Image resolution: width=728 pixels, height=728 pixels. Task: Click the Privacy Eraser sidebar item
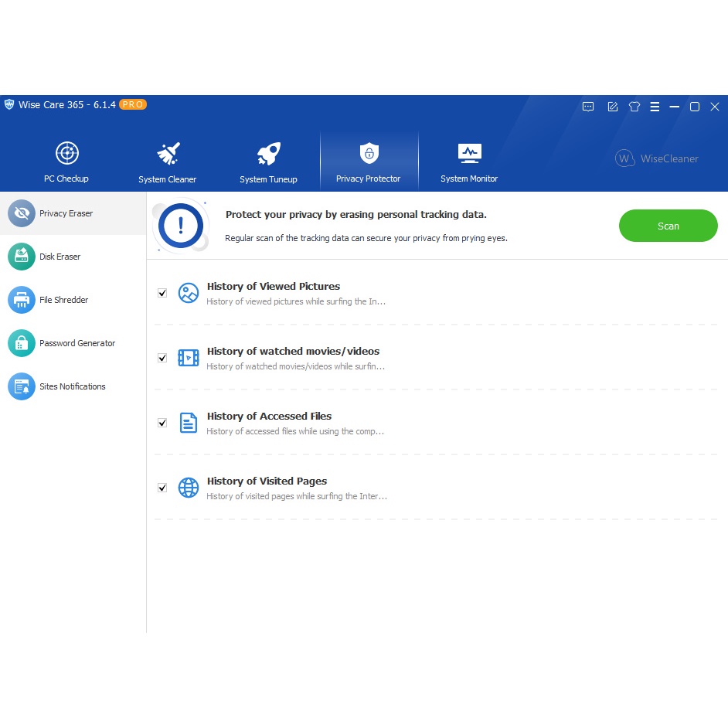click(x=66, y=213)
